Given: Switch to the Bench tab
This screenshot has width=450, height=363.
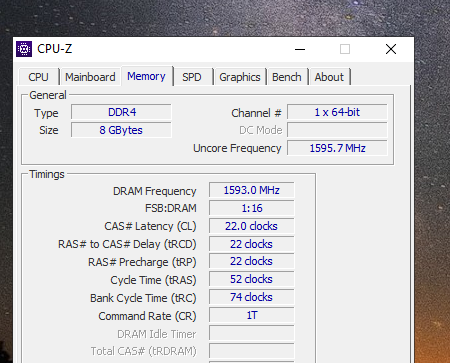Looking at the screenshot, I should click(287, 77).
